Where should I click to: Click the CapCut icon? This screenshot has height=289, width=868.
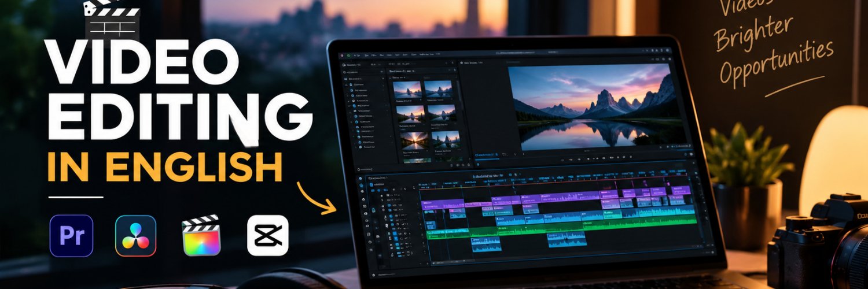pos(267,235)
